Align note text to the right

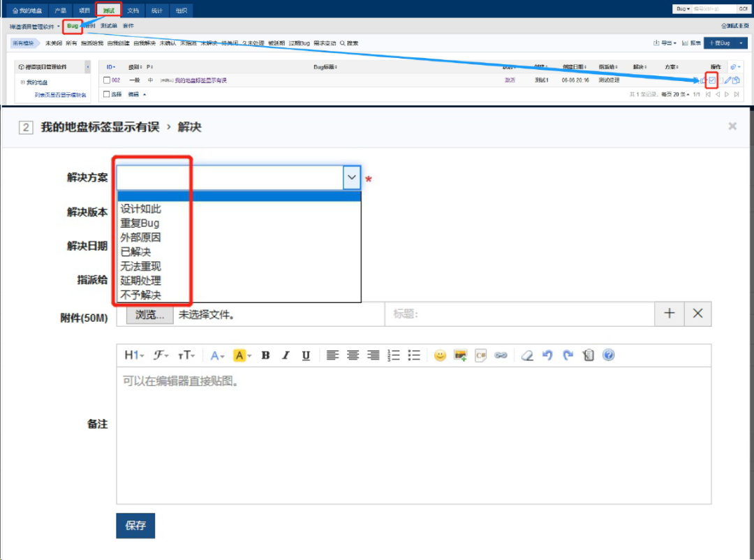coord(373,355)
